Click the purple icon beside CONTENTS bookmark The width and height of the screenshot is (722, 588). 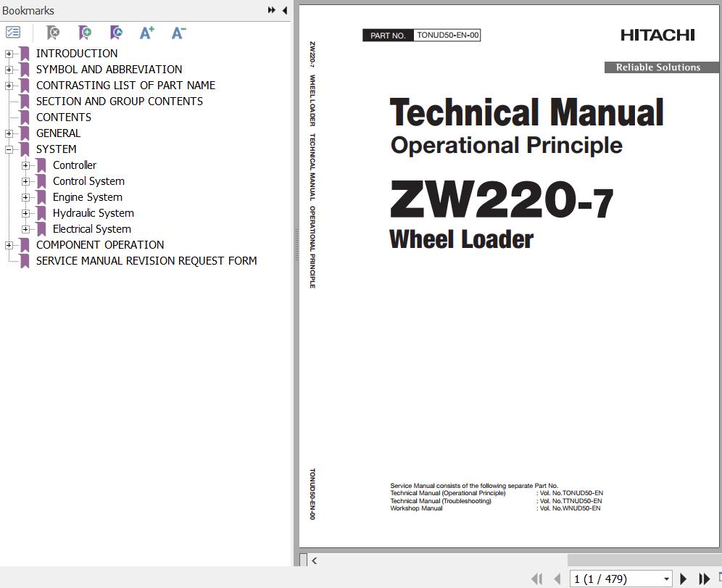[x=25, y=117]
